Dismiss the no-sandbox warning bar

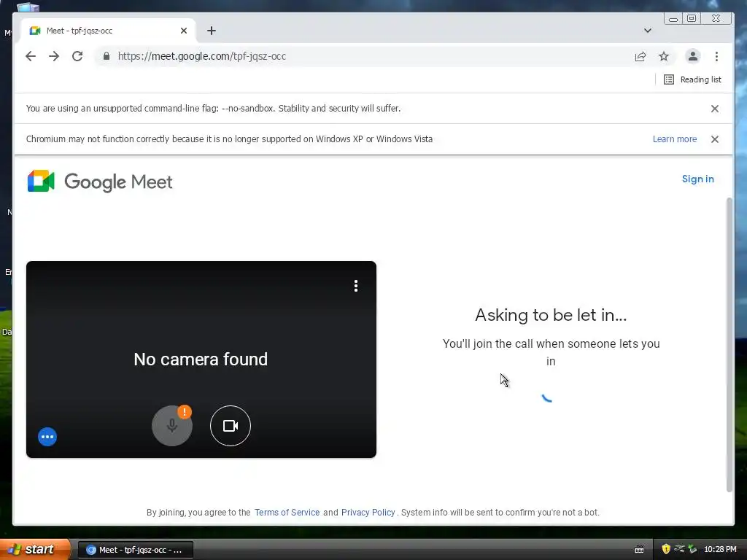coord(715,109)
